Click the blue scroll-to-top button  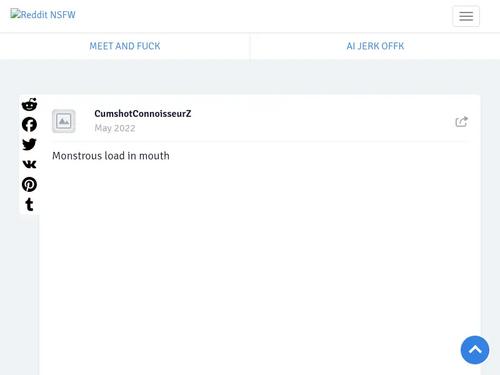pos(475,350)
